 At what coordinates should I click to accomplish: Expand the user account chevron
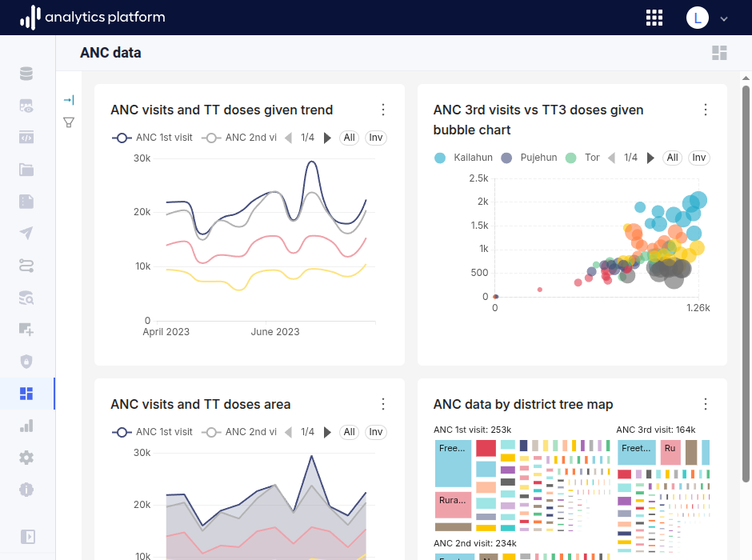point(724,18)
